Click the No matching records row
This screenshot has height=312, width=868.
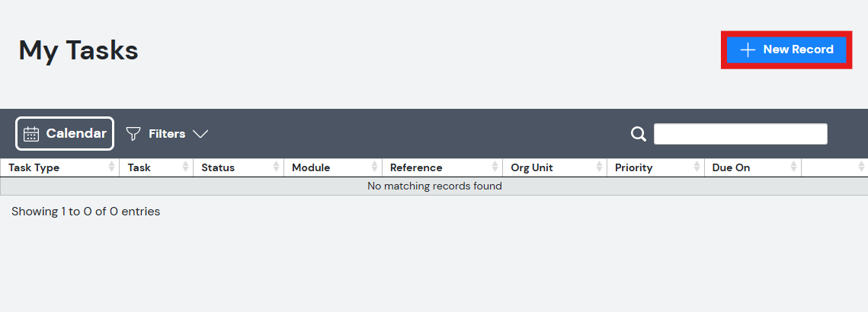click(x=434, y=186)
